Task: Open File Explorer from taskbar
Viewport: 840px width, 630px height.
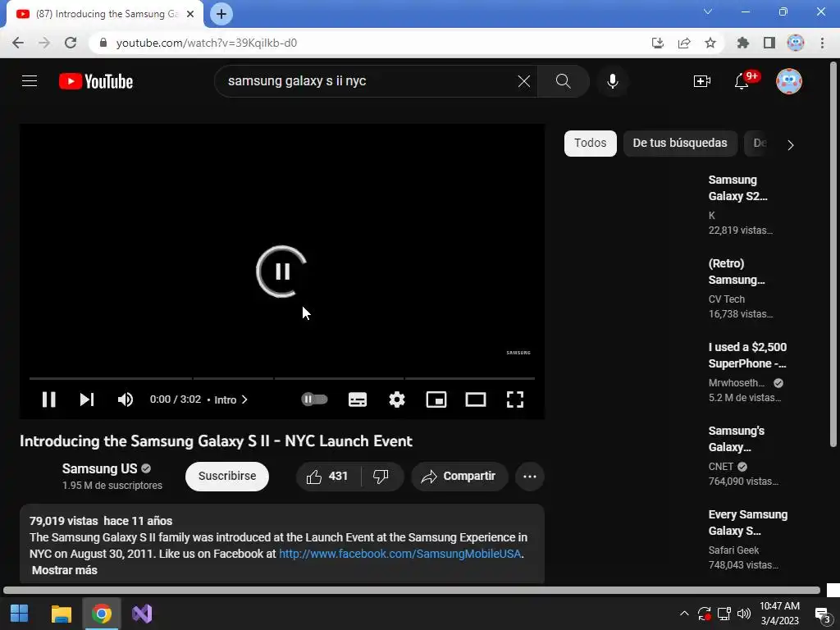Action: tap(61, 614)
